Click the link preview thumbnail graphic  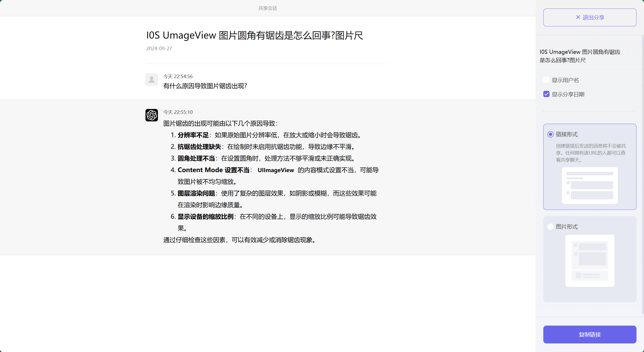pos(590,186)
